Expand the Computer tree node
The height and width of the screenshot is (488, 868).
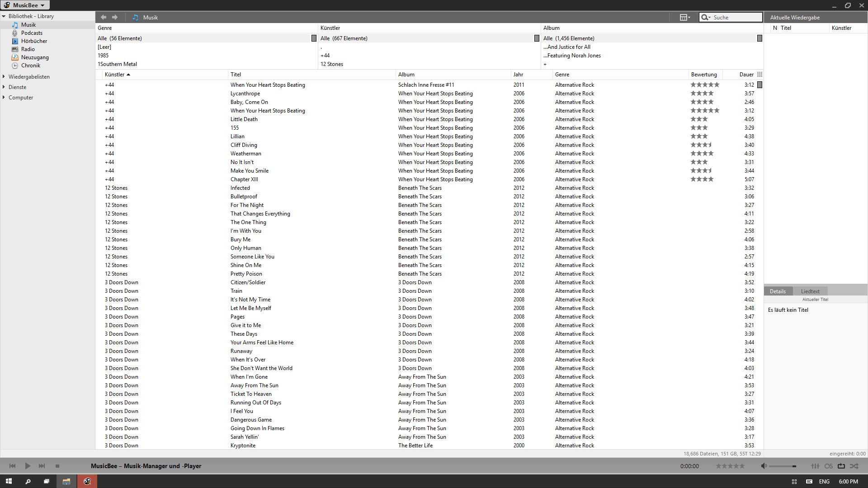(4, 98)
